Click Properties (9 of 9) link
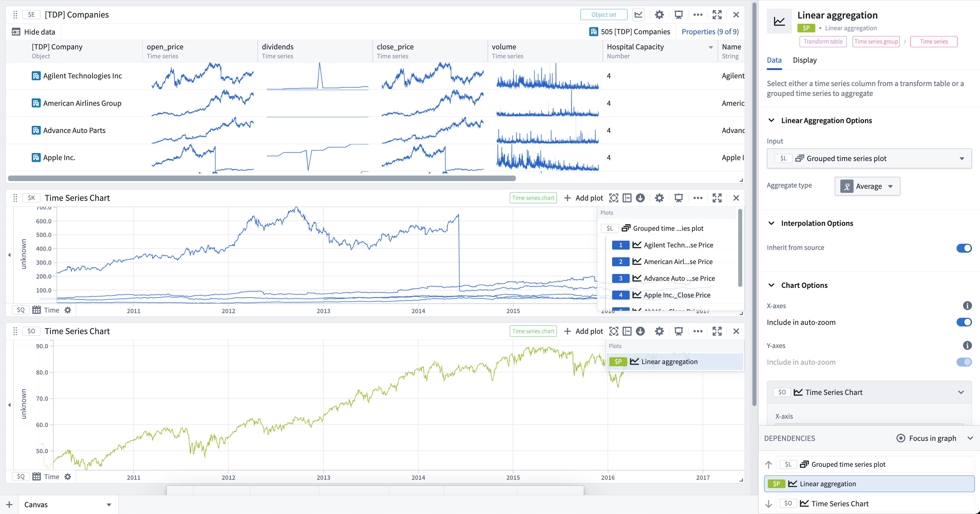Viewport: 980px width, 514px height. pos(710,31)
